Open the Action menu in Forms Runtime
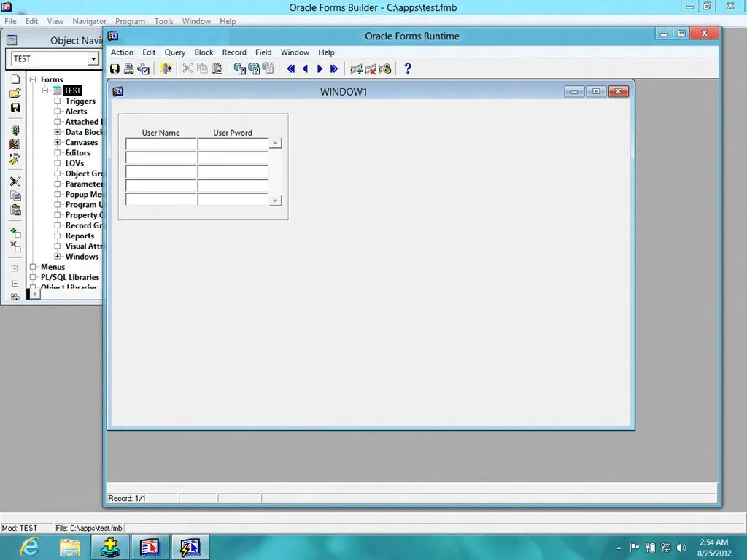 tap(122, 52)
